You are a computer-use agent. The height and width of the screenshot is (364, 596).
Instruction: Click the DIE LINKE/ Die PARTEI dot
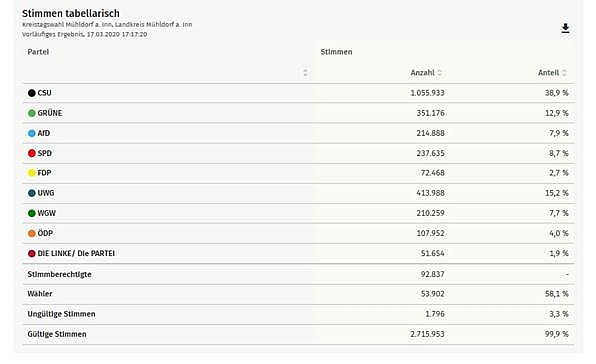pos(32,253)
